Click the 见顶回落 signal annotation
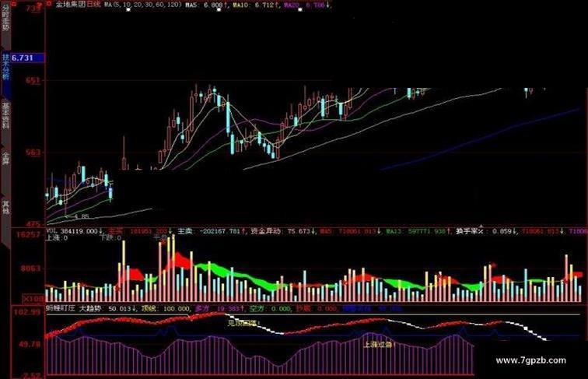 (x=244, y=322)
